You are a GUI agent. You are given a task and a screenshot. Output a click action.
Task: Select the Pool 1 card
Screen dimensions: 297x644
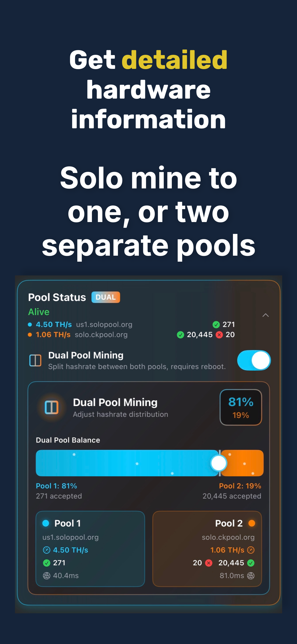[90, 549]
